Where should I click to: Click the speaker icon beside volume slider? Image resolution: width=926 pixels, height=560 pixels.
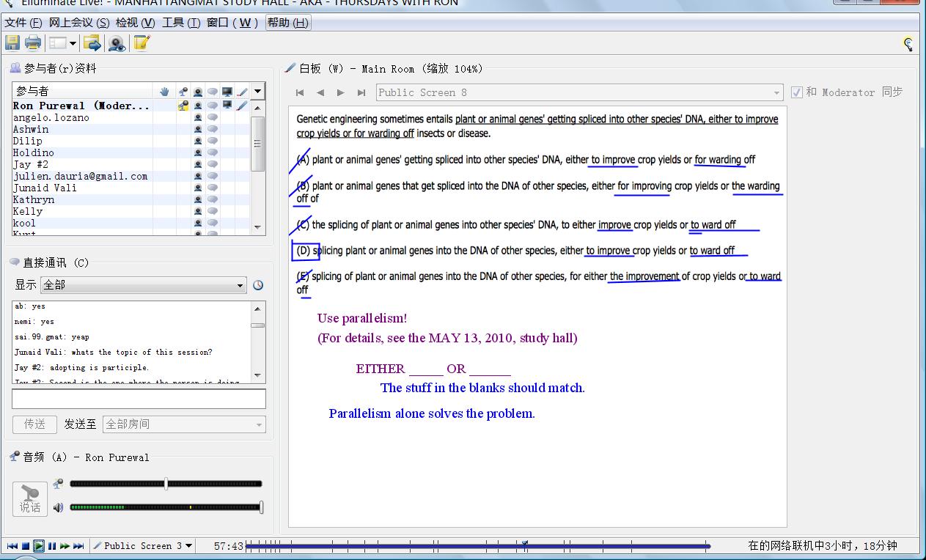coord(58,507)
